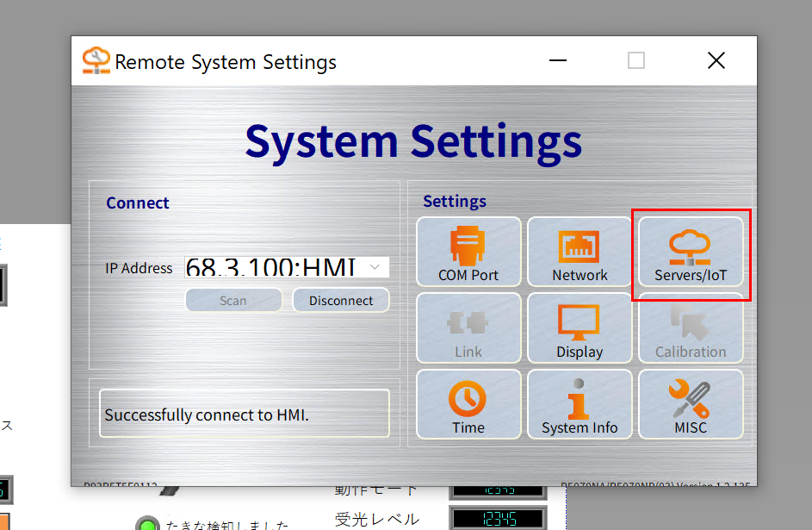Open the Network settings
812x530 pixels.
(580, 252)
